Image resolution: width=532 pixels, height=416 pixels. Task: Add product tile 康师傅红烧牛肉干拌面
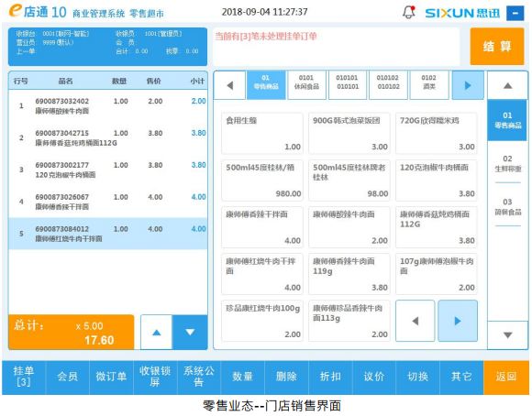(262, 274)
